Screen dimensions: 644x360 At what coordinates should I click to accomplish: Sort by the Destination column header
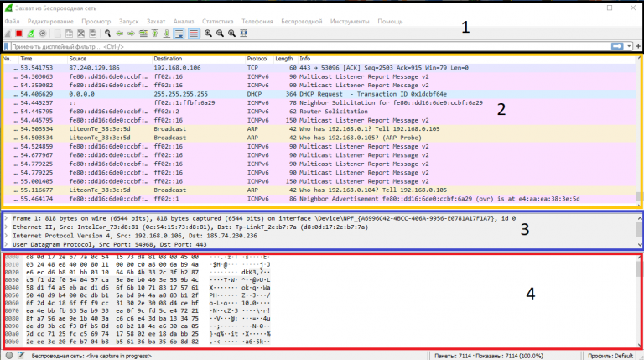[199, 59]
